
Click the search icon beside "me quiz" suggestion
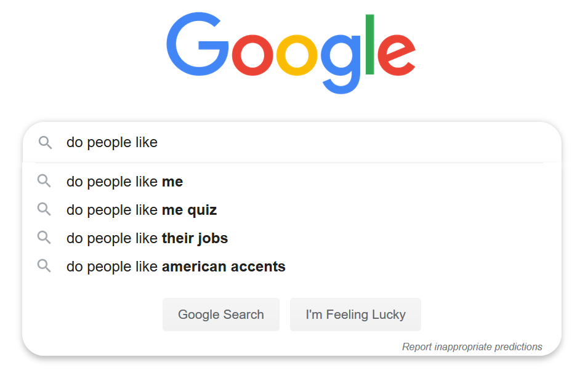pos(44,209)
